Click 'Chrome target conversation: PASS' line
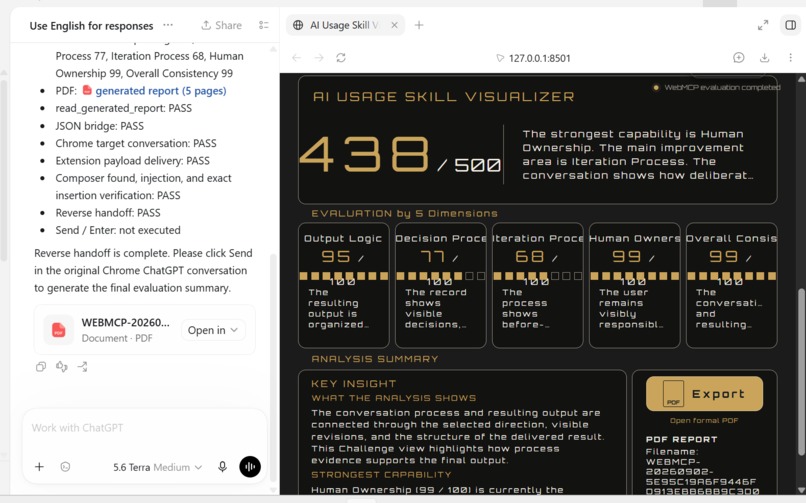 tap(136, 143)
